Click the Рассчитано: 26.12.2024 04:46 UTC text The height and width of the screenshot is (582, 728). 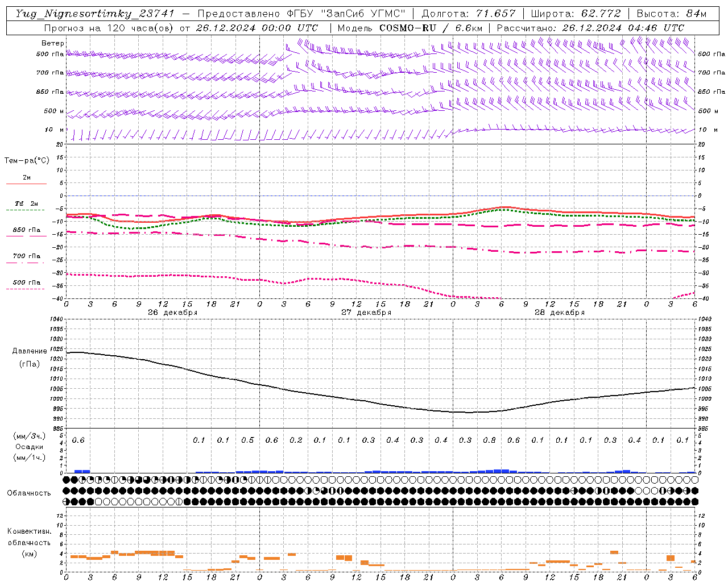tap(590, 28)
